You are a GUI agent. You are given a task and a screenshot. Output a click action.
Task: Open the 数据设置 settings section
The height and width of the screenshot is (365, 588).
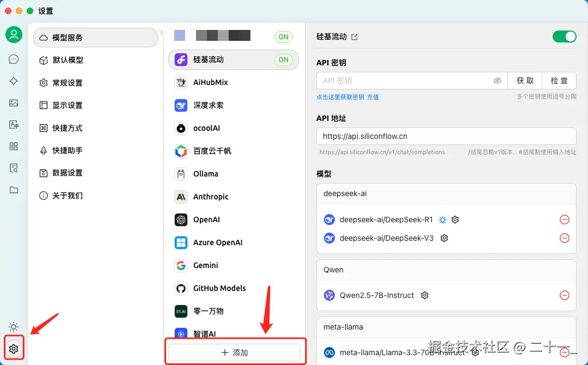coord(95,173)
